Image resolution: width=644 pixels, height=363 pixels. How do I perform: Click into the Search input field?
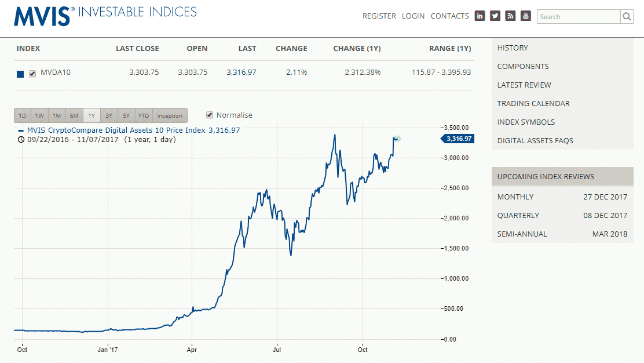[x=578, y=17]
